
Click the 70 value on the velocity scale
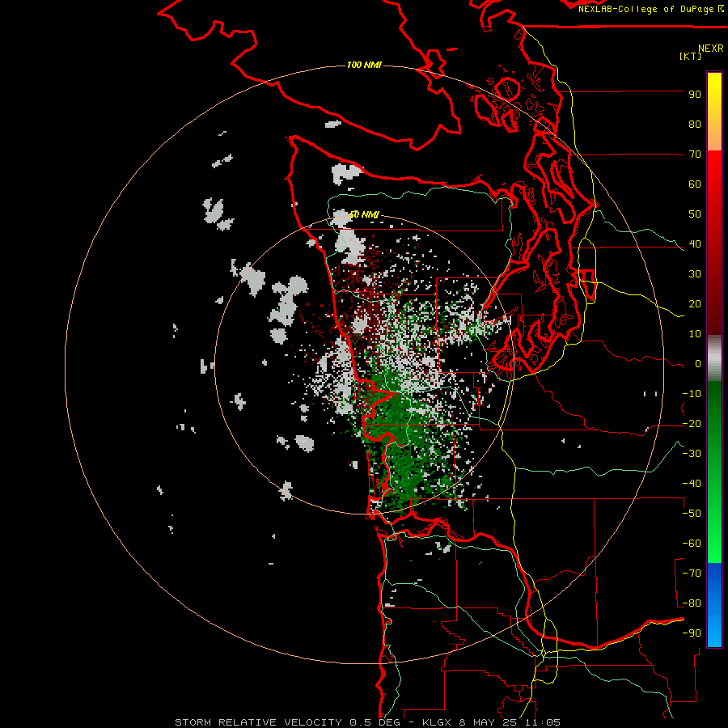pyautogui.click(x=695, y=154)
